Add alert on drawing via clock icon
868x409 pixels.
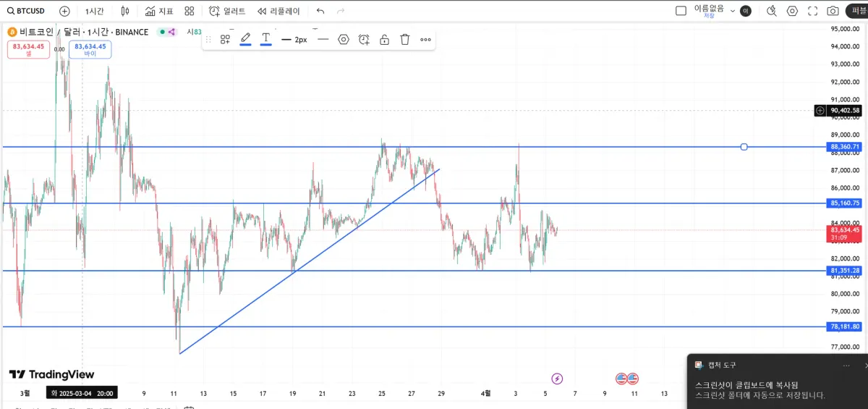tap(364, 39)
